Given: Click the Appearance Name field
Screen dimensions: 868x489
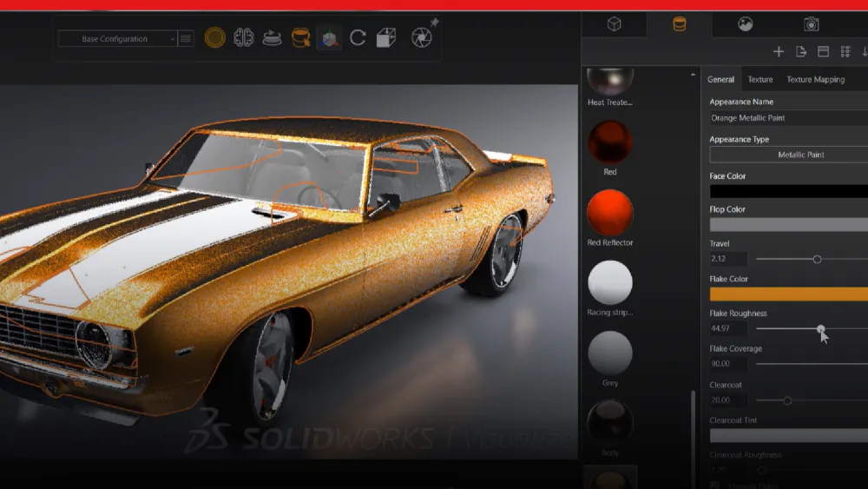Looking at the screenshot, I should pyautogui.click(x=789, y=117).
